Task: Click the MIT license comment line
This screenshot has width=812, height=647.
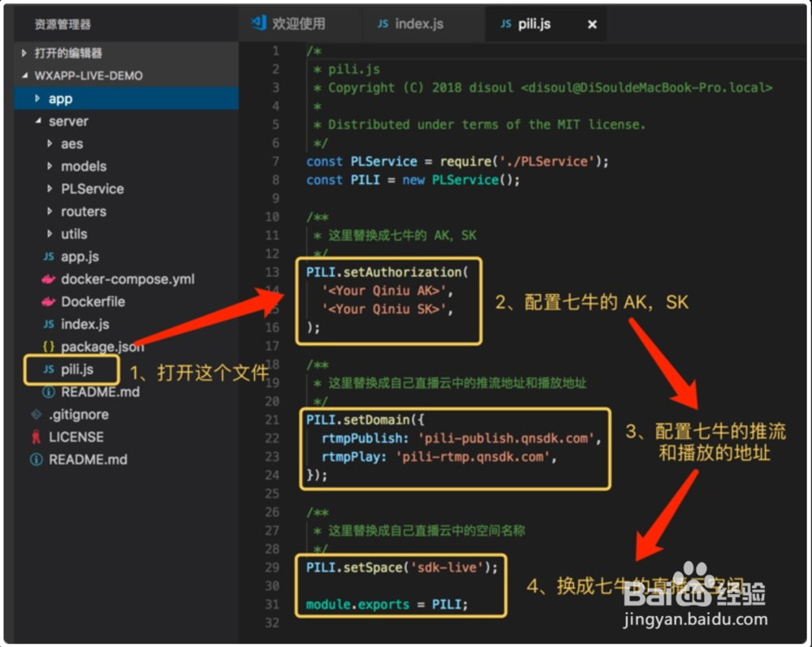Action: click(479, 125)
